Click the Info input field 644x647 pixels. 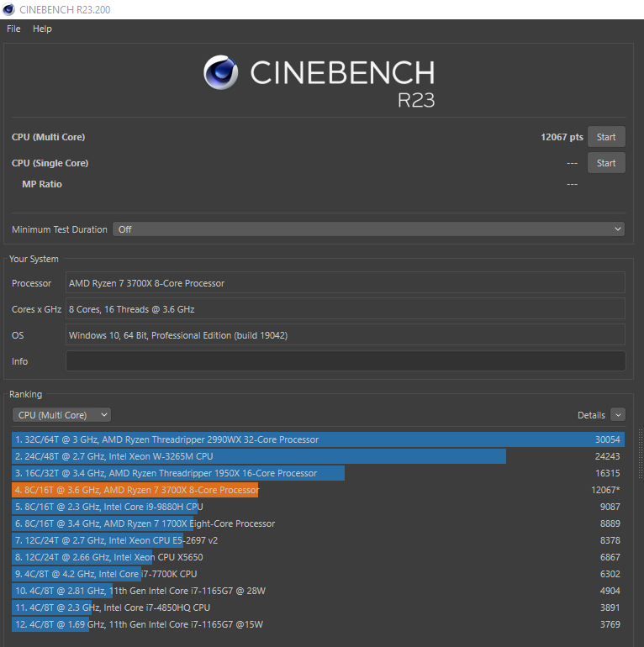click(x=346, y=361)
